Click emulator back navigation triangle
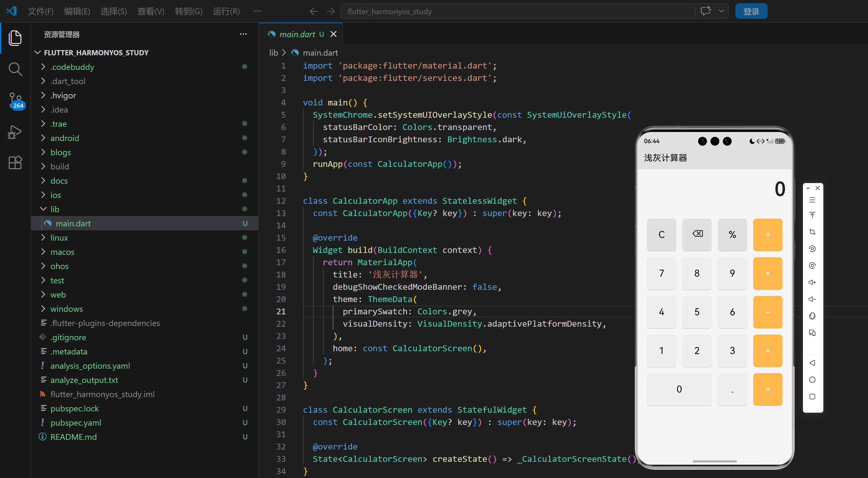The width and height of the screenshot is (868, 478). [x=812, y=363]
